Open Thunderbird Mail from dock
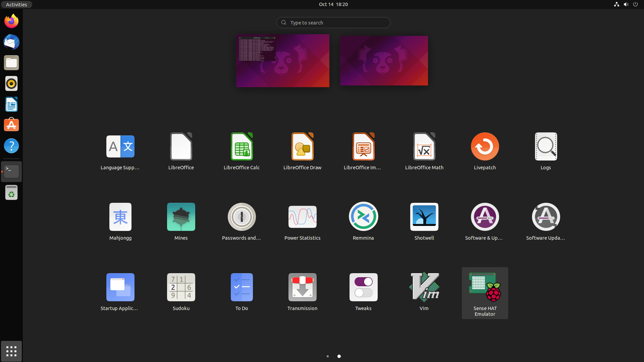 pos(11,42)
